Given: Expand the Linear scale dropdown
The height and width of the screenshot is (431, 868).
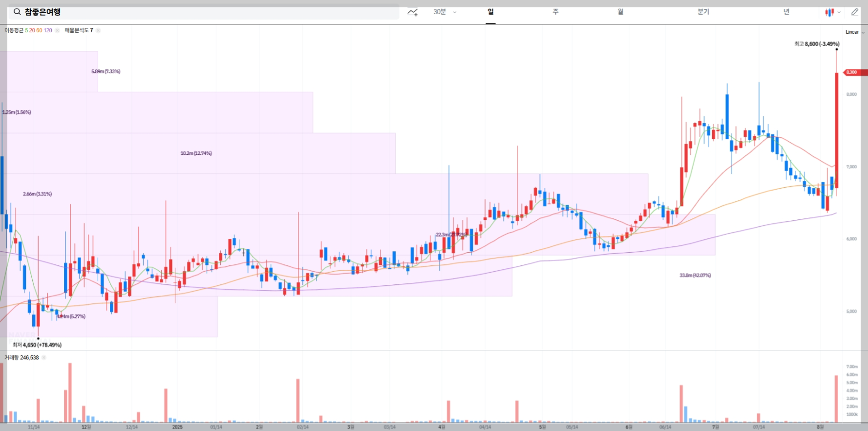Looking at the screenshot, I should tap(855, 32).
